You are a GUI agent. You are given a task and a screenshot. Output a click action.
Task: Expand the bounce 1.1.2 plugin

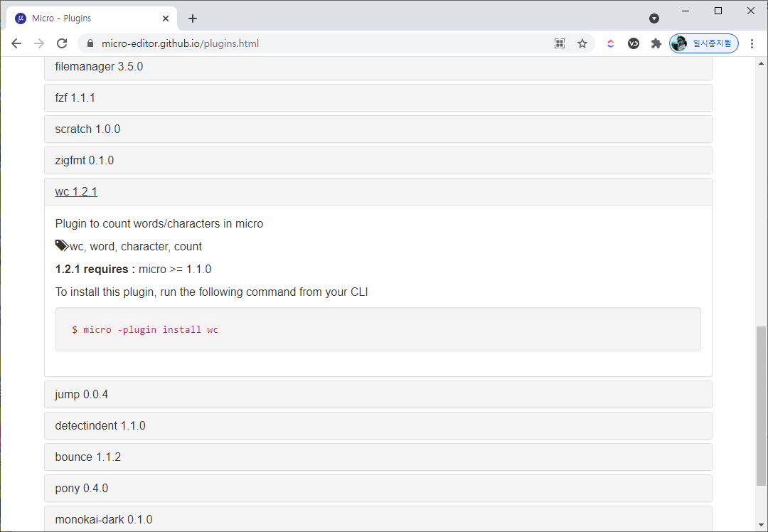point(378,457)
